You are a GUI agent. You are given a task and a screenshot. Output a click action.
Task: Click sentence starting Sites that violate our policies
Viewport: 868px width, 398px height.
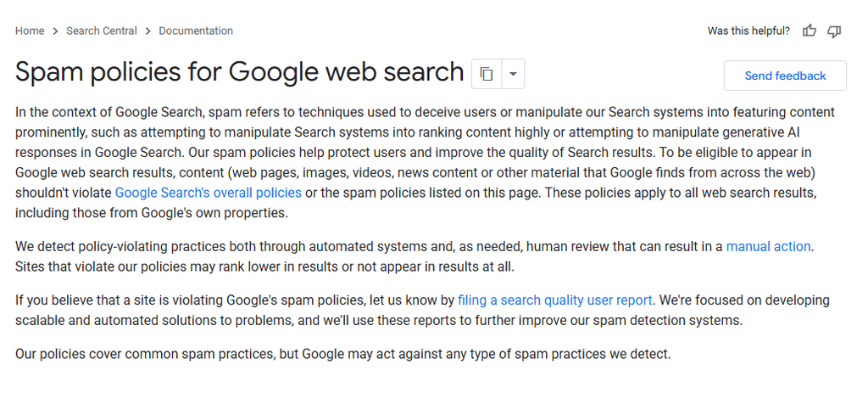264,266
